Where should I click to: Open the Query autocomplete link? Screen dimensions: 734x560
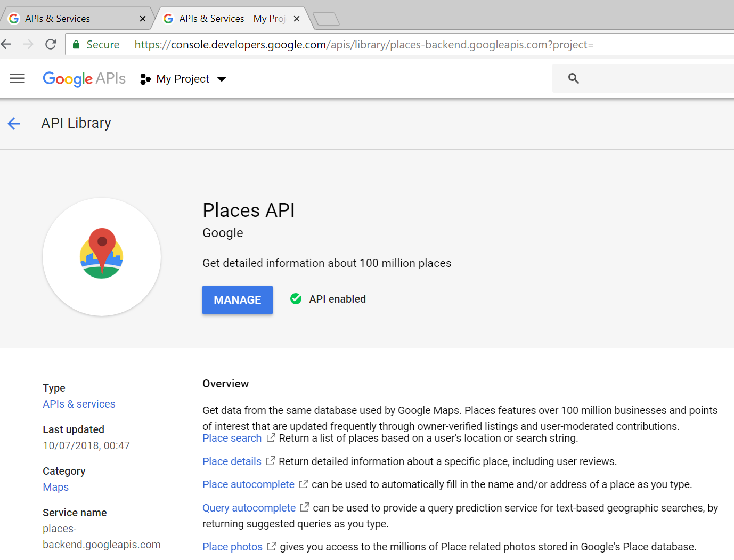pos(249,508)
